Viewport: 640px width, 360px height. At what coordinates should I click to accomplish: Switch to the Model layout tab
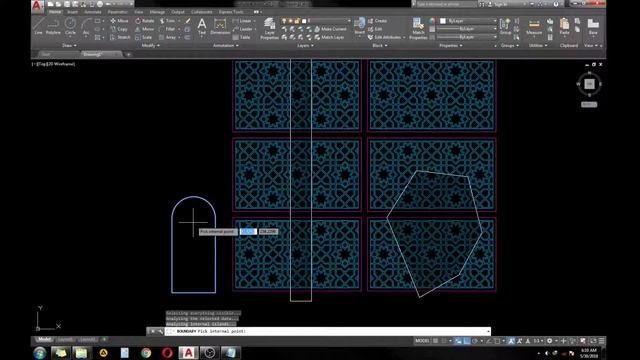click(x=43, y=340)
